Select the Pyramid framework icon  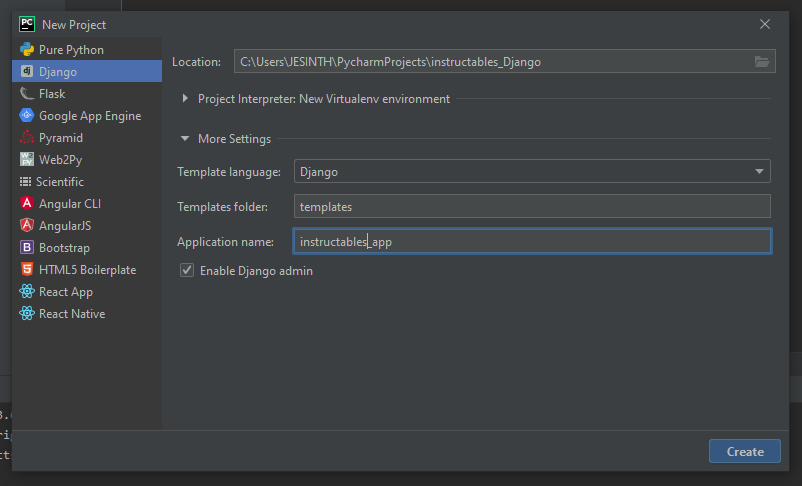point(27,138)
